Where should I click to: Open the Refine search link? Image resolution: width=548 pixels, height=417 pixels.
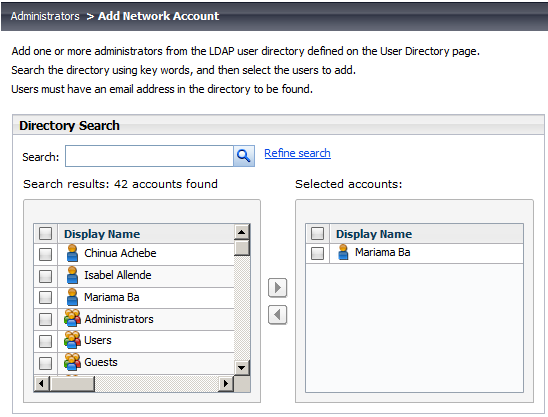pos(297,153)
